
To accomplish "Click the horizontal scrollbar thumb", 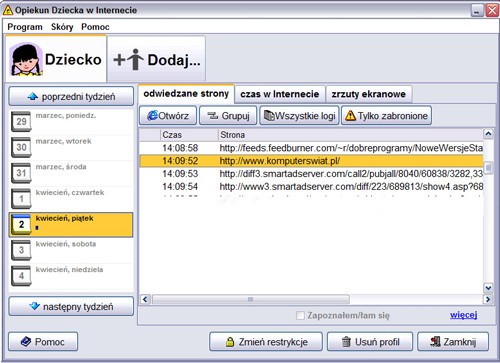I will (251, 299).
